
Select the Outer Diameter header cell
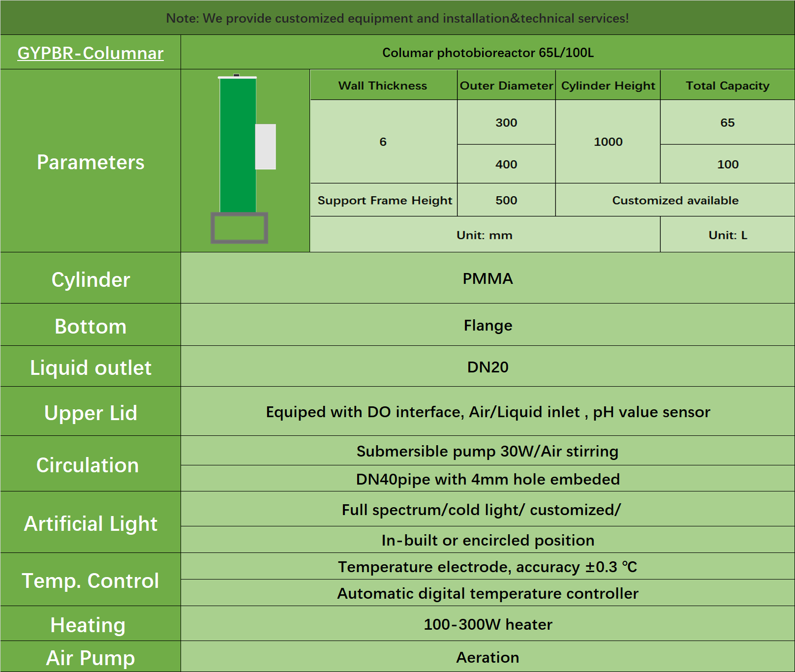(506, 86)
